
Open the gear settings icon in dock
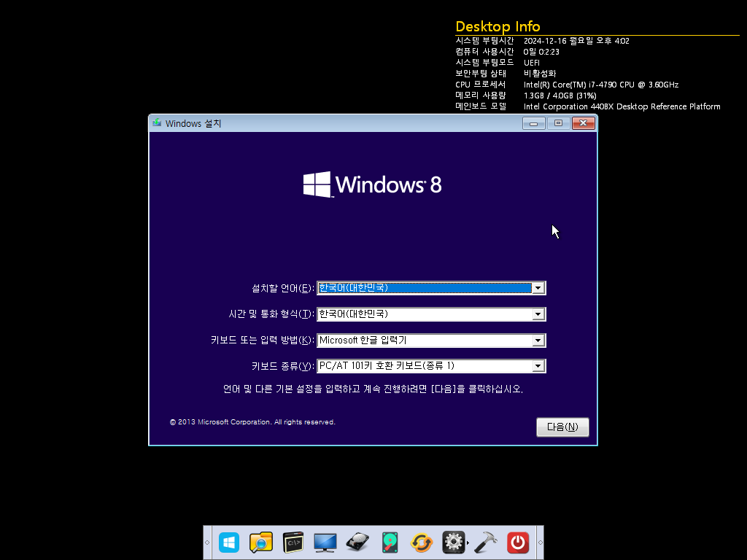[453, 542]
